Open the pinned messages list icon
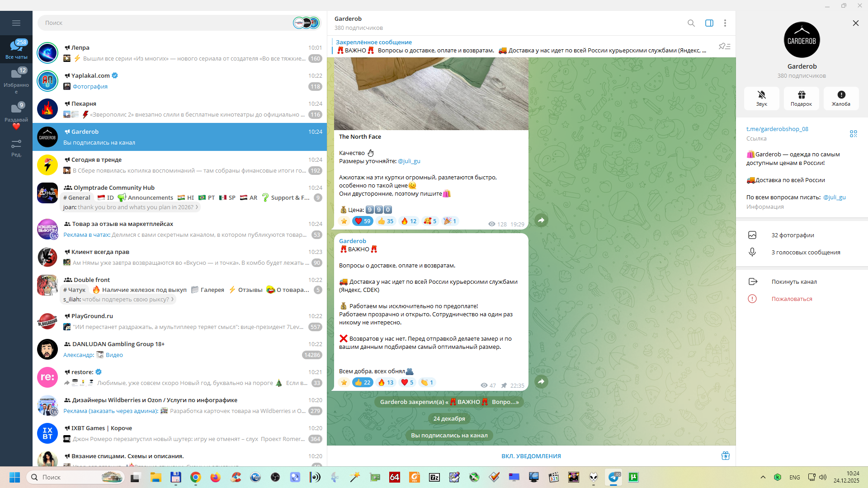This screenshot has width=868, height=488. pos(724,47)
